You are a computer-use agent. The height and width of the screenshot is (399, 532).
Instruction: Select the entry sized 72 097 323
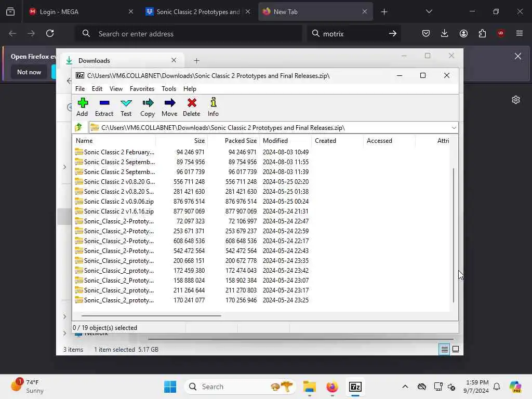192,221
